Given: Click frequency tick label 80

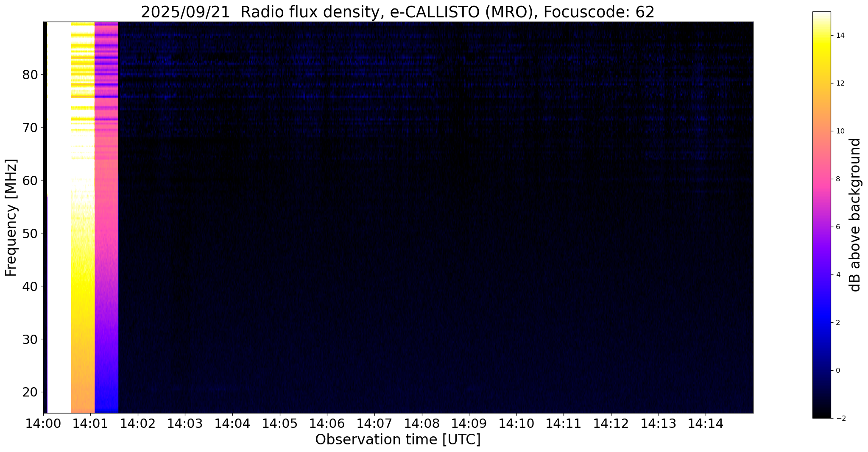Looking at the screenshot, I should pos(30,75).
